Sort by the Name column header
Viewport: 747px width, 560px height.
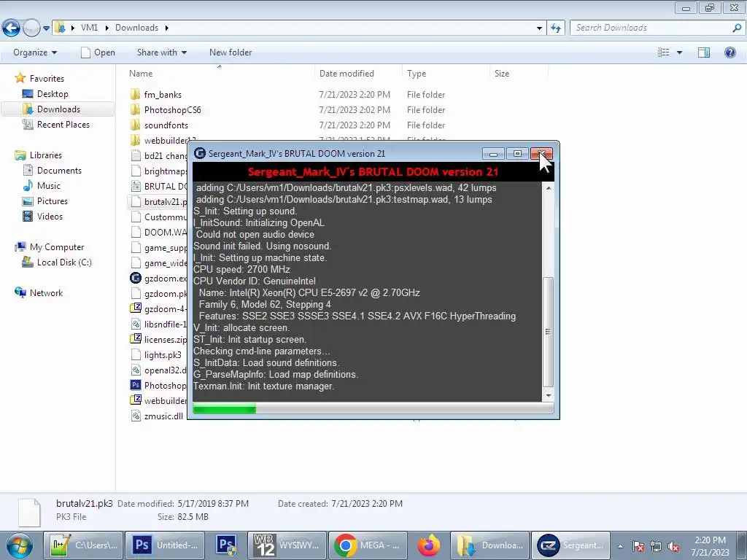click(x=141, y=74)
